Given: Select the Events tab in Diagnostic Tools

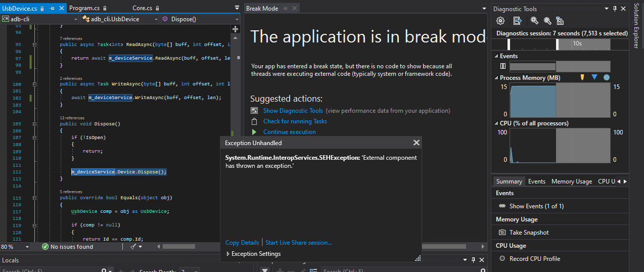Looking at the screenshot, I should tap(537, 182).
